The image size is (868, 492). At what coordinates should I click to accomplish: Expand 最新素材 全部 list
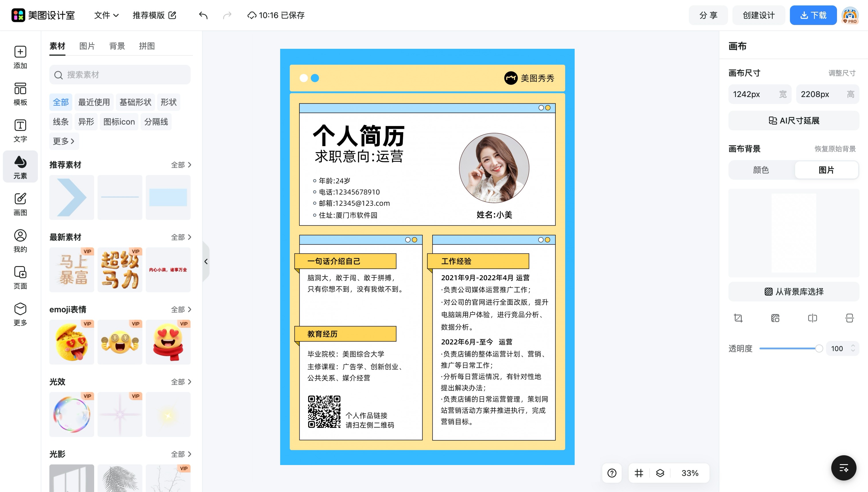pyautogui.click(x=181, y=237)
